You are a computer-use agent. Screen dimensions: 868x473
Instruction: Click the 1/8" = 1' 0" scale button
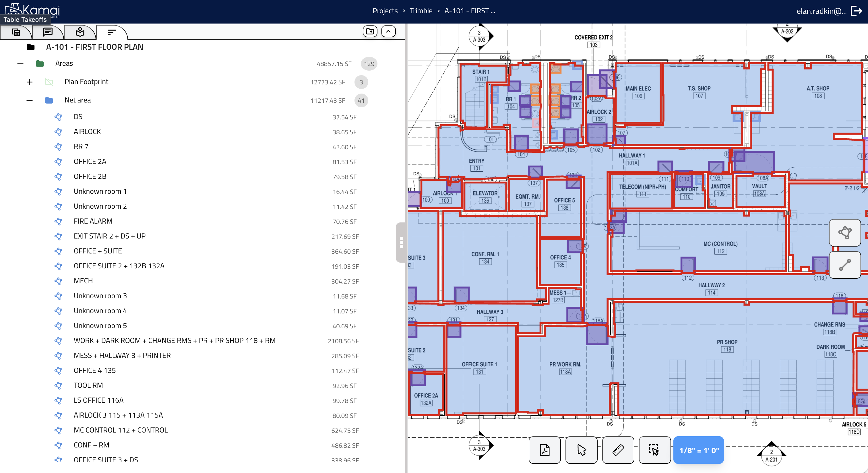coord(699,450)
